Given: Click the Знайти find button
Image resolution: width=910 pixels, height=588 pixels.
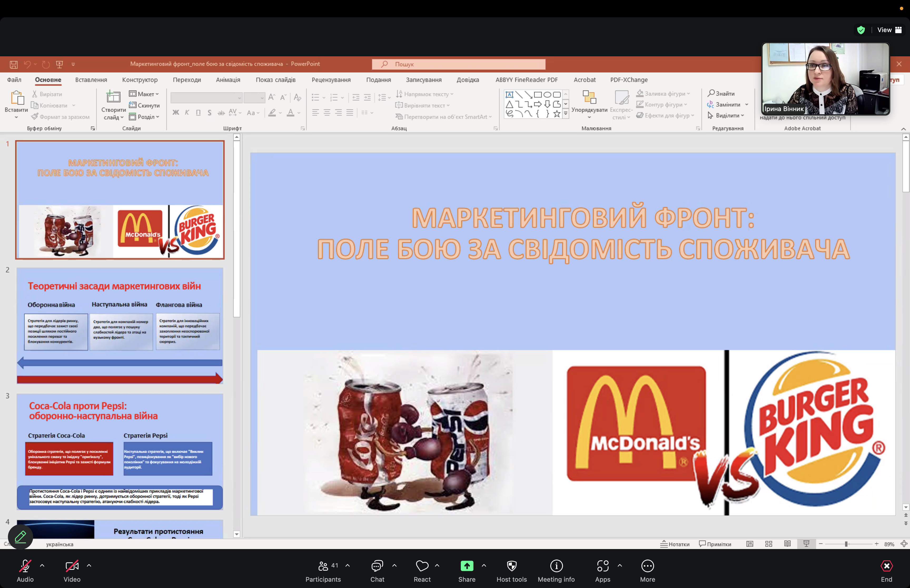Looking at the screenshot, I should (x=721, y=93).
